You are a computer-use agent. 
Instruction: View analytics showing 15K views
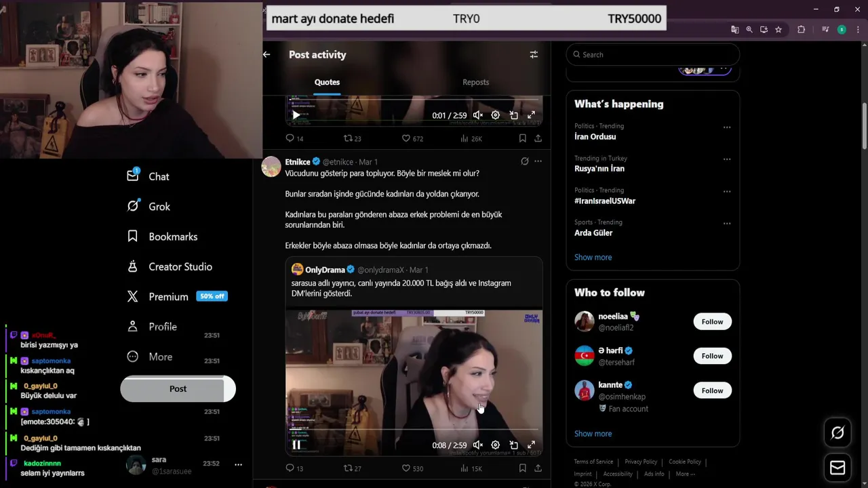click(471, 468)
